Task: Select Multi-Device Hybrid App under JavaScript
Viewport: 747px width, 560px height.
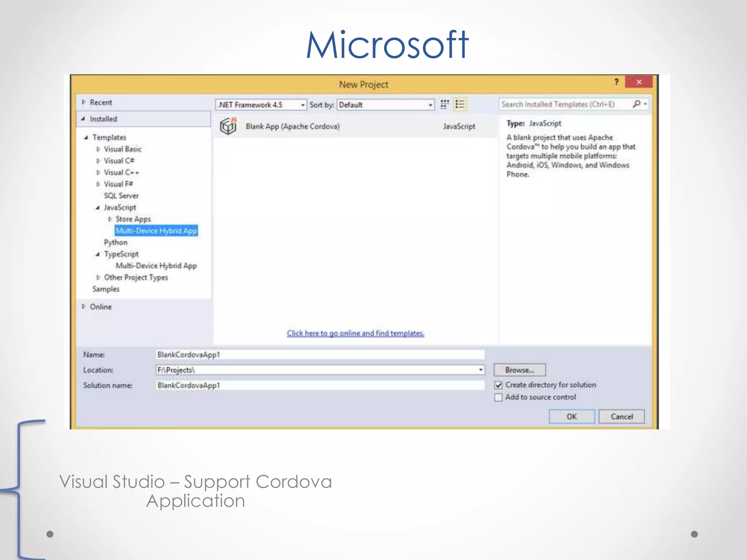Action: pos(156,231)
